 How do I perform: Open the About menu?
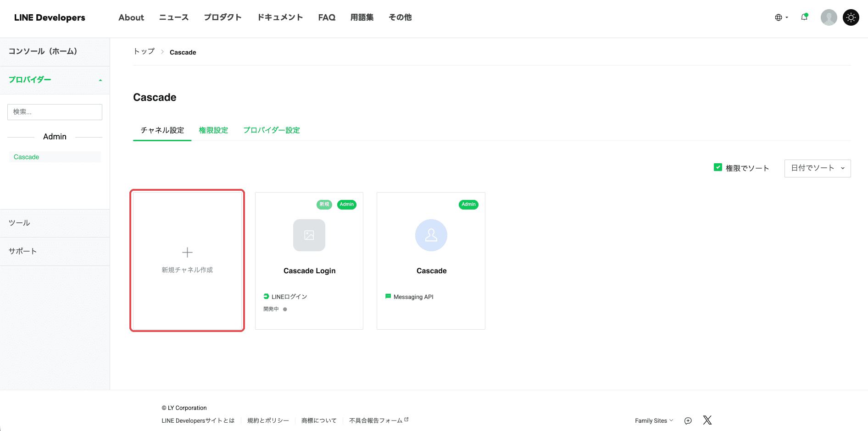[x=131, y=17]
